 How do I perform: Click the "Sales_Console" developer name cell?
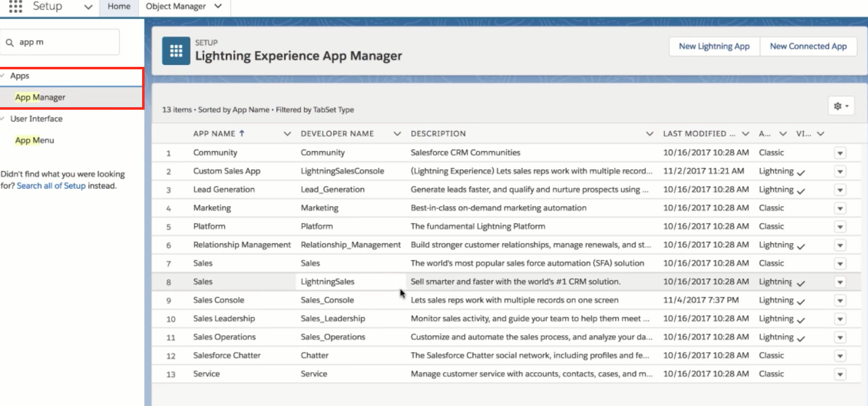click(327, 300)
